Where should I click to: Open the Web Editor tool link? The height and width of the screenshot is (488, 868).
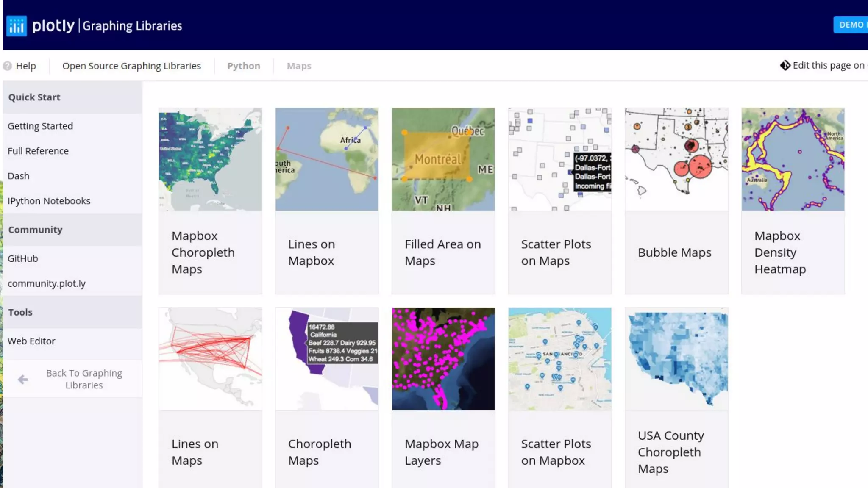coord(31,341)
